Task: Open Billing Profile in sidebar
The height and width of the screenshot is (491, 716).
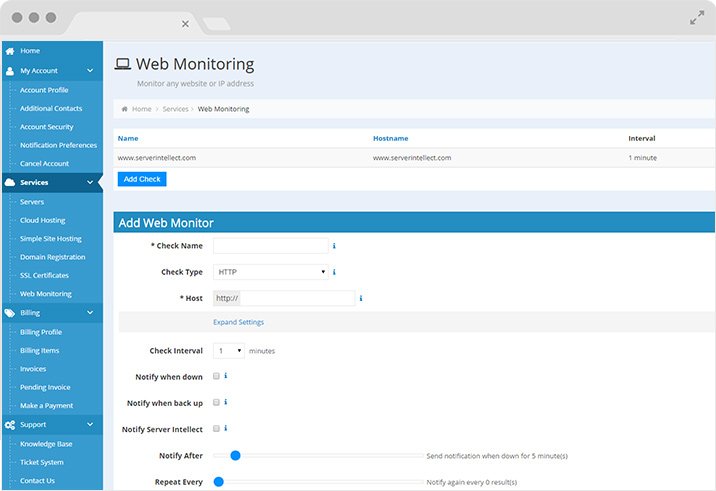Action: (41, 332)
